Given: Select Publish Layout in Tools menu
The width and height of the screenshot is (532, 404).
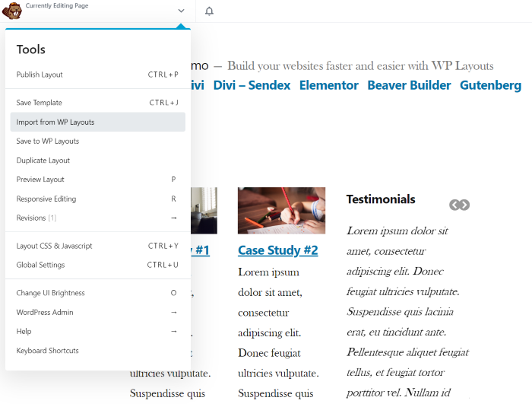Looking at the screenshot, I should tap(98, 75).
